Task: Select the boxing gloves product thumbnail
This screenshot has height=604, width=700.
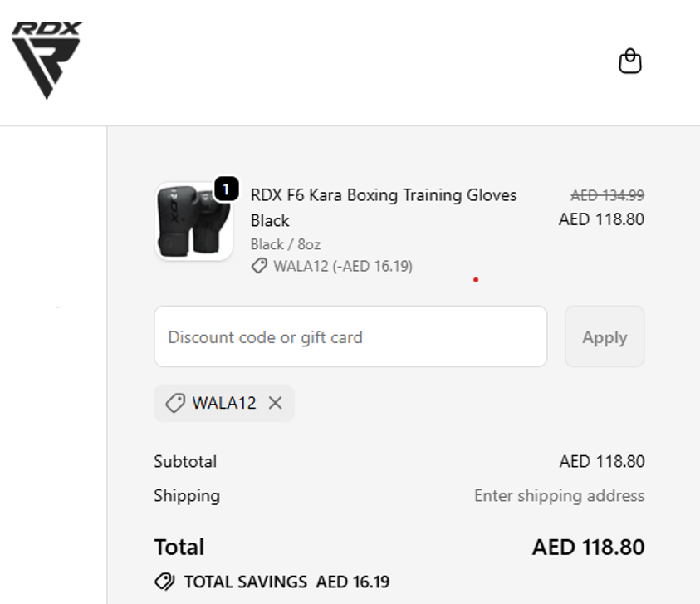Action: click(193, 222)
